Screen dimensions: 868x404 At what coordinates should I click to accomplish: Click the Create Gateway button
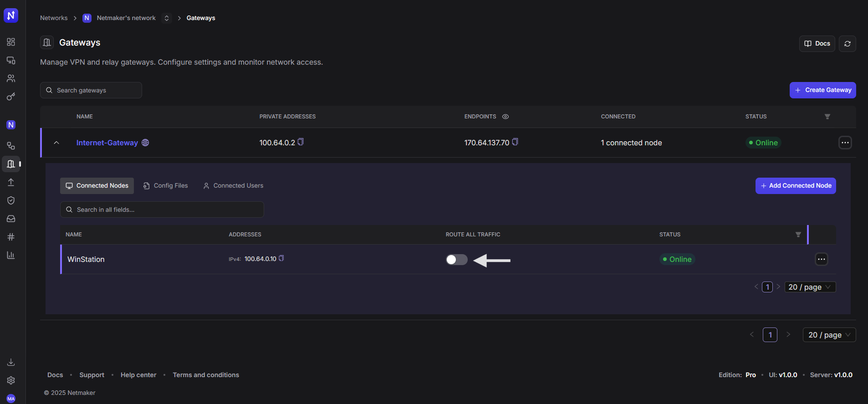(x=822, y=90)
